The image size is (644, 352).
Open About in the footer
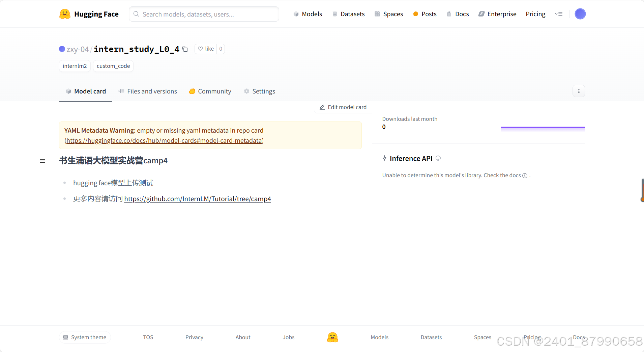(243, 337)
